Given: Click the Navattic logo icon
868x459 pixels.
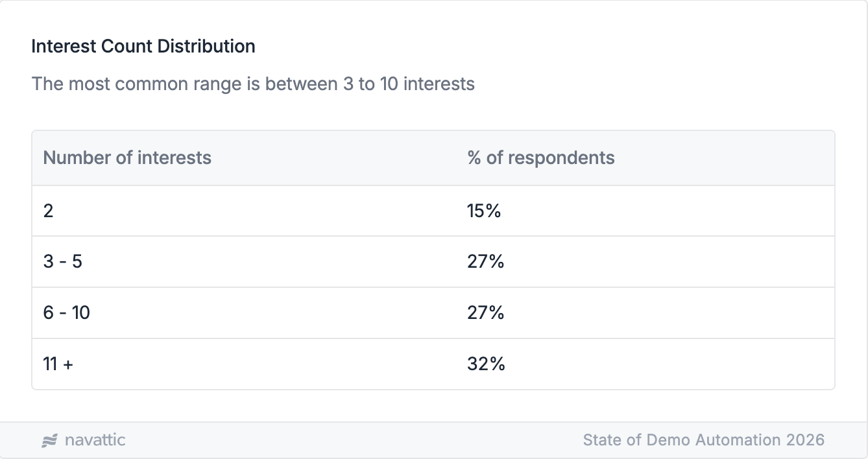Looking at the screenshot, I should (x=50, y=441).
